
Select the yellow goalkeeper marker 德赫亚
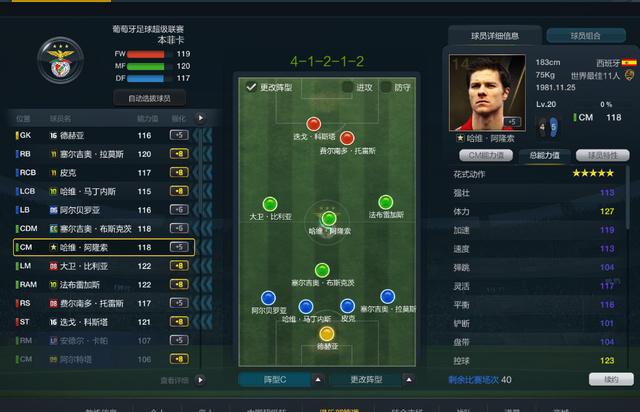(327, 334)
